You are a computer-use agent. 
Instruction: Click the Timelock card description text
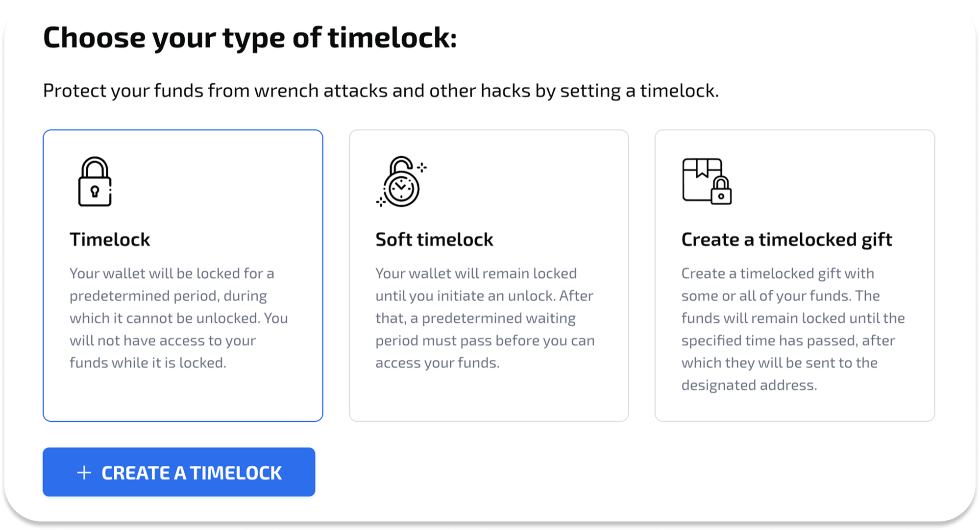click(179, 317)
